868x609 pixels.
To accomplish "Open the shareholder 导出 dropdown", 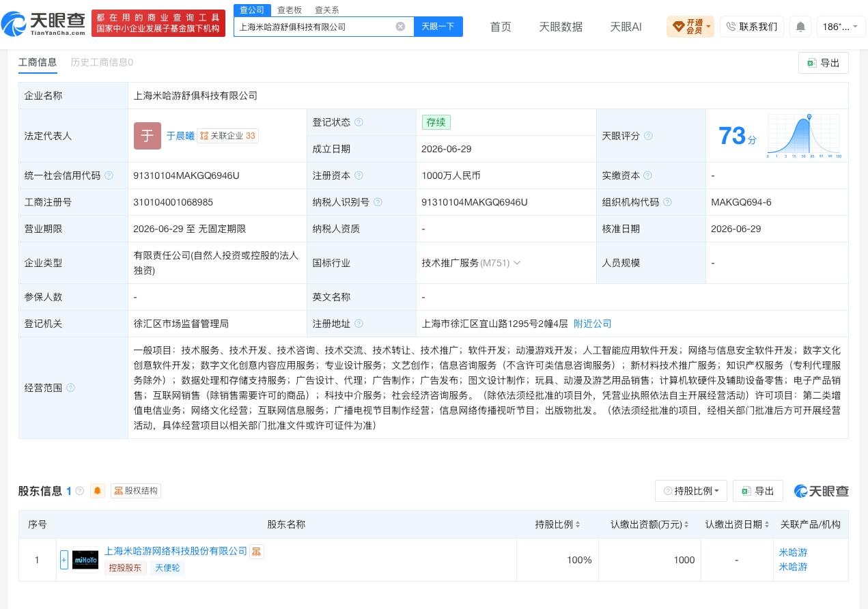I will tap(758, 491).
